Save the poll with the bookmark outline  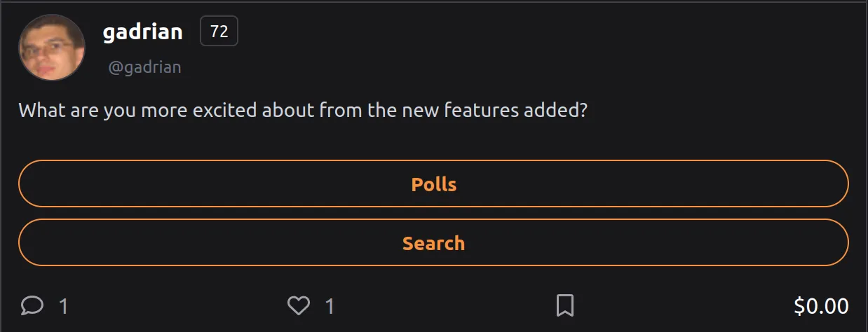[x=565, y=305]
